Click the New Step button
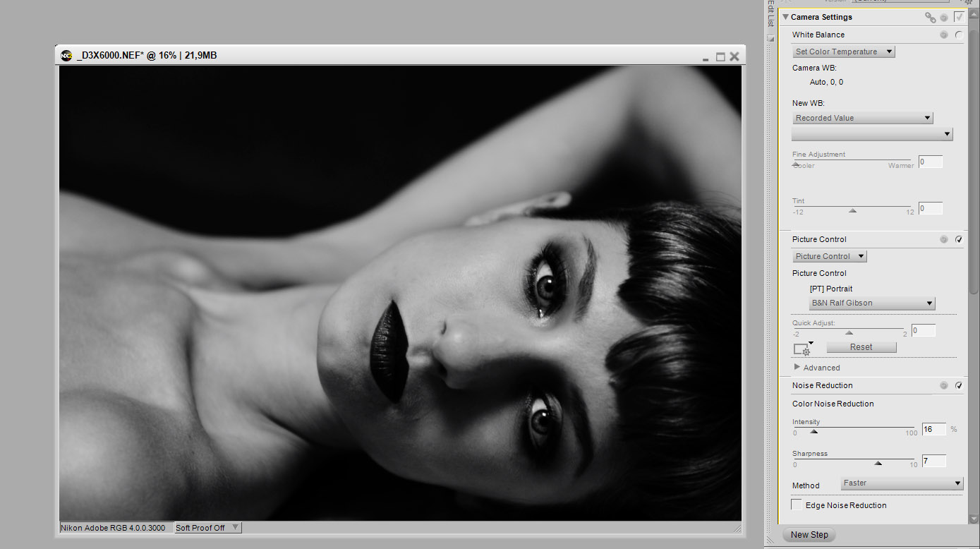This screenshot has width=980, height=549. click(809, 535)
